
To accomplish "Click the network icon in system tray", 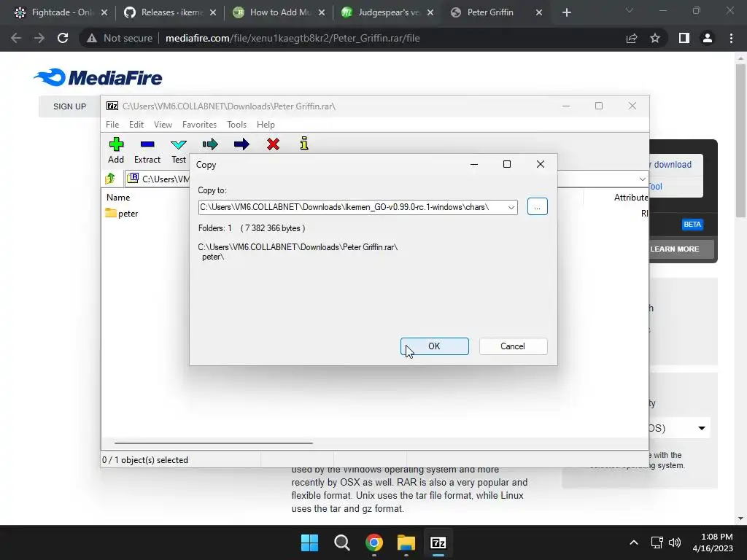I will [657, 542].
